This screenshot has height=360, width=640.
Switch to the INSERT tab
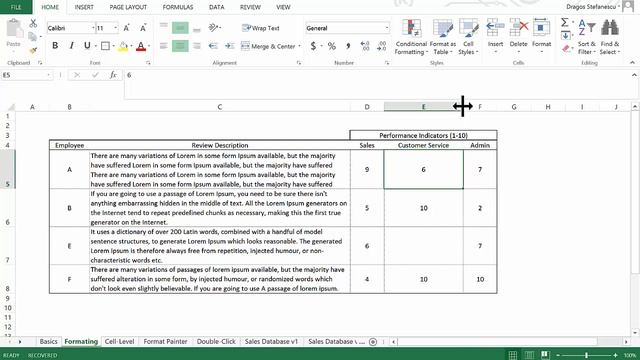pyautogui.click(x=84, y=7)
